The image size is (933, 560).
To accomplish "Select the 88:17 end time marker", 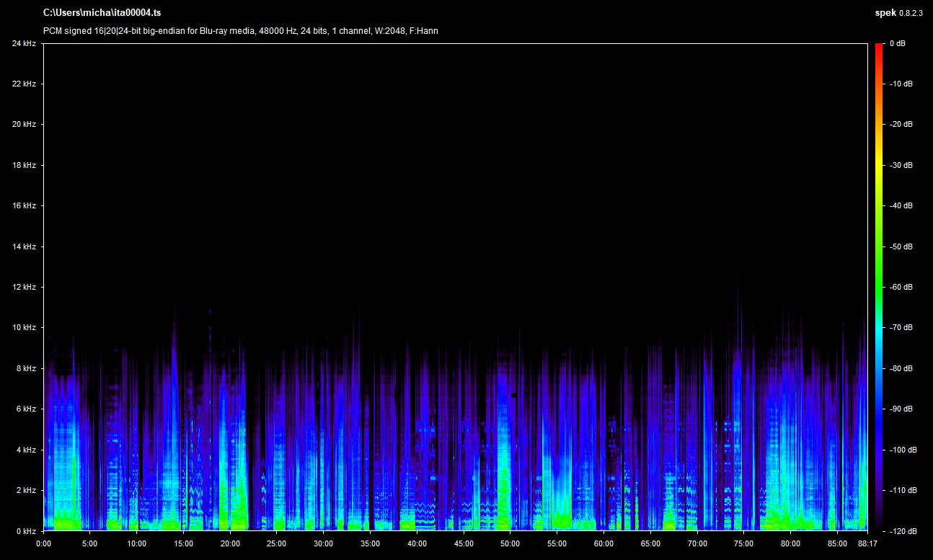I will [867, 543].
